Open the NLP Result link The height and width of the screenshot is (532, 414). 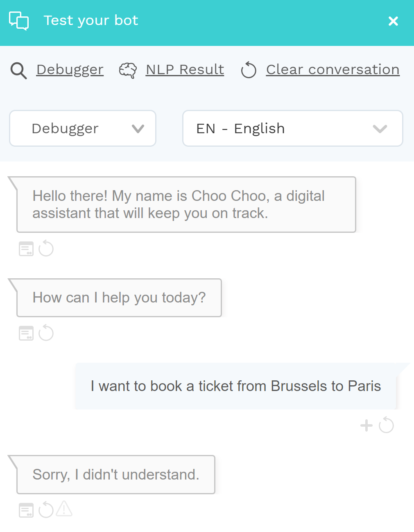tap(185, 70)
